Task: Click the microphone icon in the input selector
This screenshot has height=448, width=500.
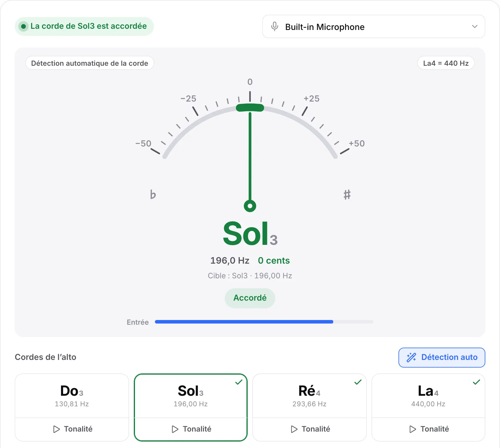Action: click(x=275, y=26)
